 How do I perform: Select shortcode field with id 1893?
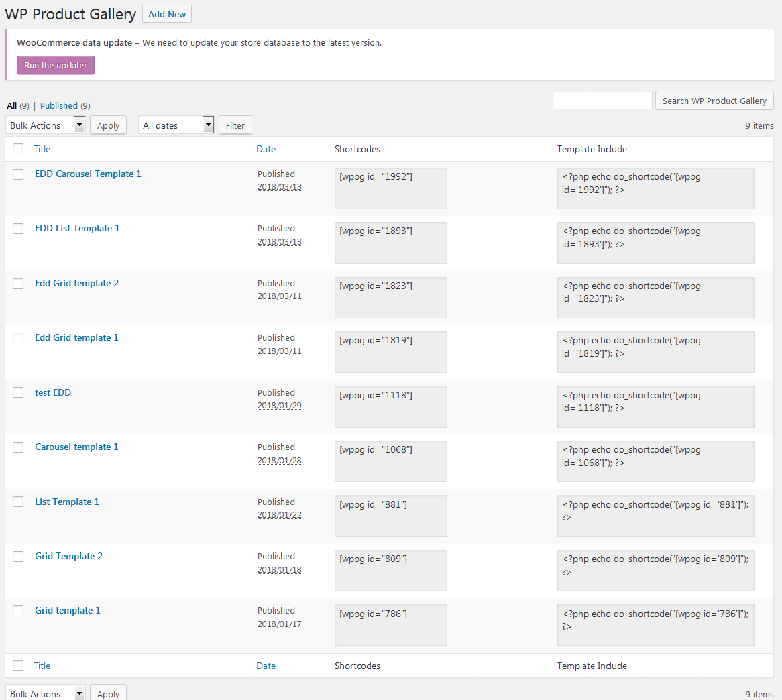pos(390,242)
